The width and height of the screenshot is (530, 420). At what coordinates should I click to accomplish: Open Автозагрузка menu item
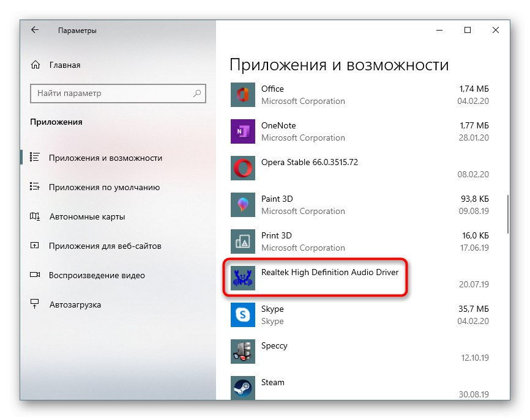coord(75,305)
